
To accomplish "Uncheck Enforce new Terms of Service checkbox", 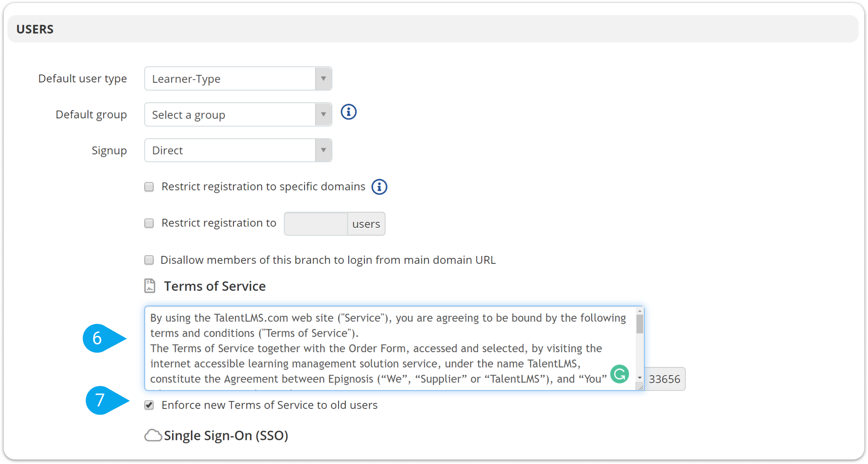I will click(149, 405).
